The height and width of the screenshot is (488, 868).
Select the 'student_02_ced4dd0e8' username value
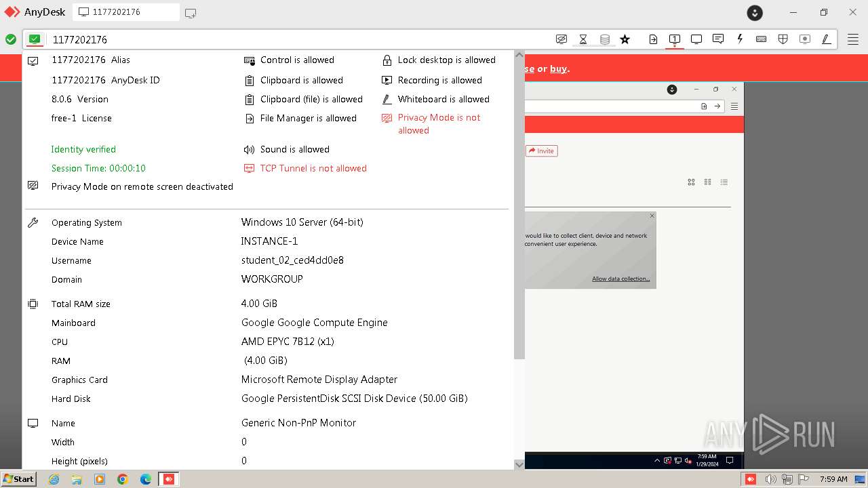pos(292,260)
